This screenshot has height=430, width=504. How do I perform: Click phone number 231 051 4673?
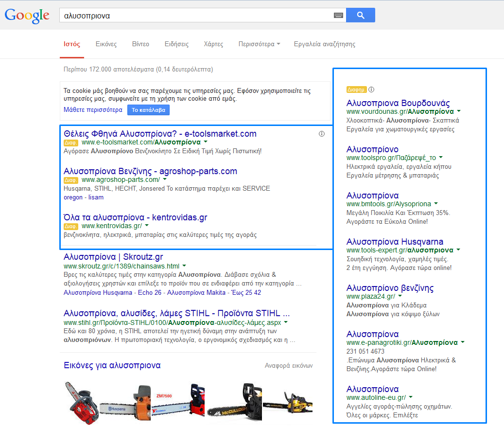click(365, 352)
